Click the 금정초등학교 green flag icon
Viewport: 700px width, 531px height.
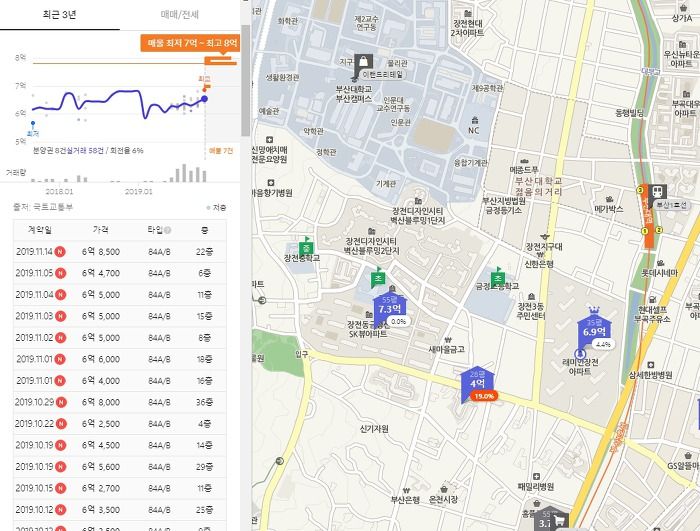click(497, 277)
